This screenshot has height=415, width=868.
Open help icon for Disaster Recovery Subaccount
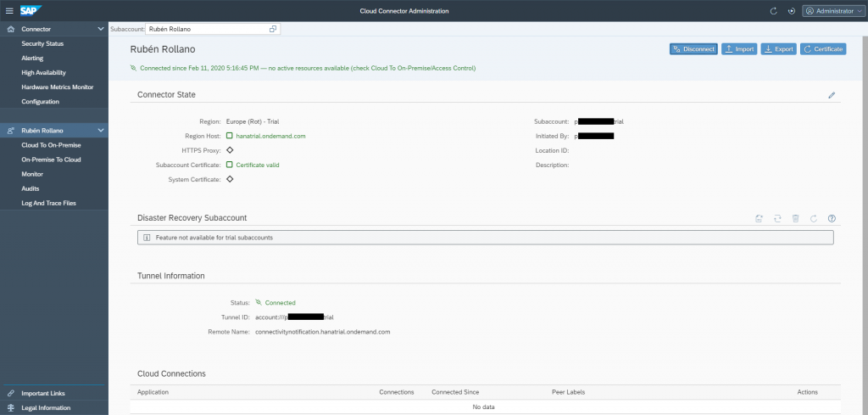(832, 218)
